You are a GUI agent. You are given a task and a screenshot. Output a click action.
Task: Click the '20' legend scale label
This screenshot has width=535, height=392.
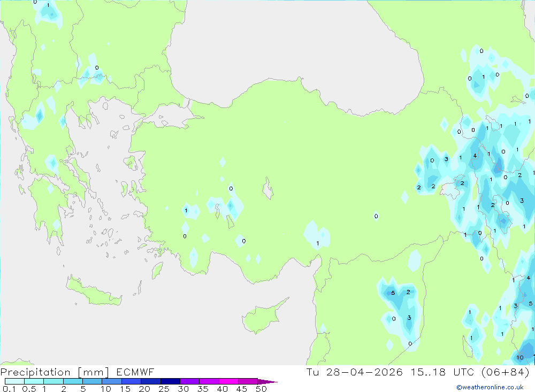[x=144, y=389]
